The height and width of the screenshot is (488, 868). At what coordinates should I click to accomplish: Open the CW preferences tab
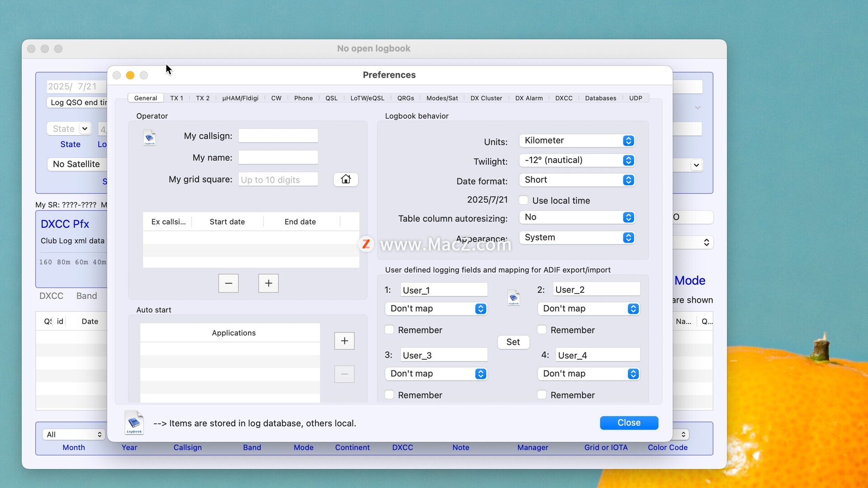coord(276,98)
